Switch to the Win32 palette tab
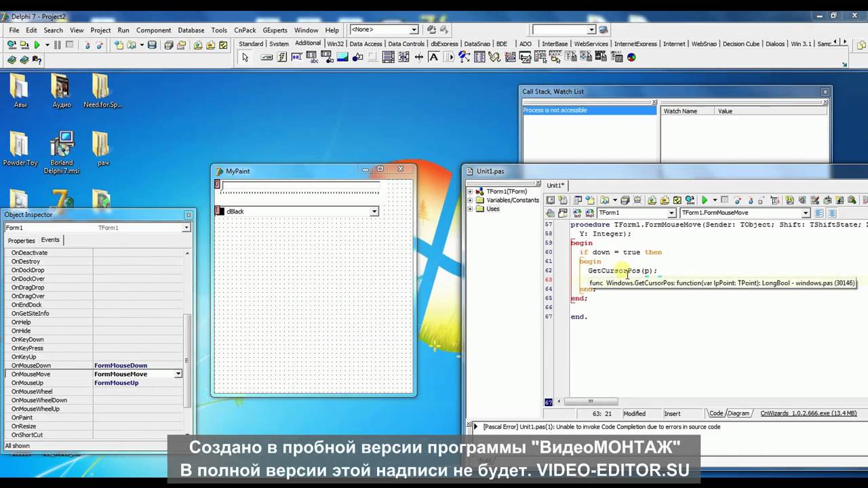868x488 pixels. pos(335,43)
